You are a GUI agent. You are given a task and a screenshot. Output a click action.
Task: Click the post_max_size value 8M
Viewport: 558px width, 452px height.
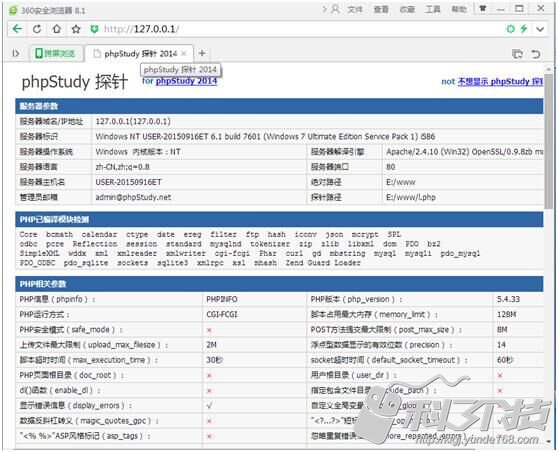tap(502, 330)
